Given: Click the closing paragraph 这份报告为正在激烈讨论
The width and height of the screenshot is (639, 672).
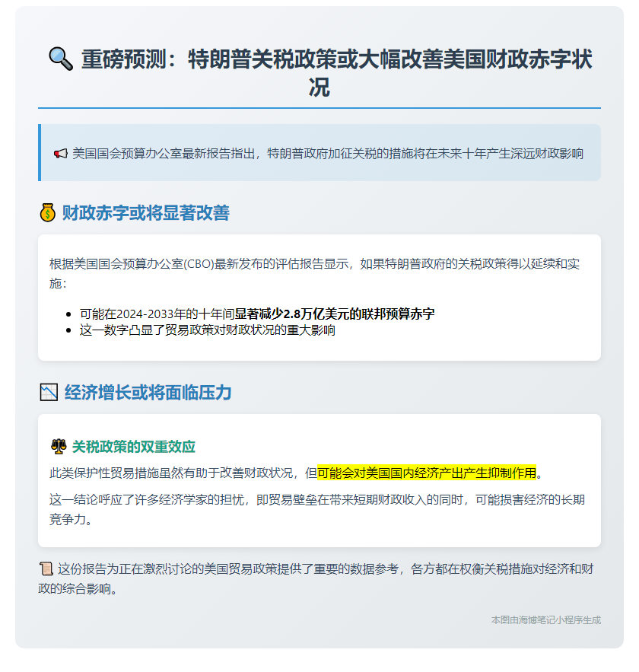Looking at the screenshot, I should [319, 578].
